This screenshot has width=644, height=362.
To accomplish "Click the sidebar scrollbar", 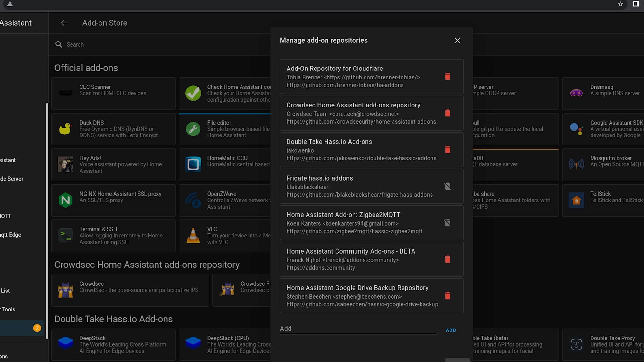I will point(47,220).
